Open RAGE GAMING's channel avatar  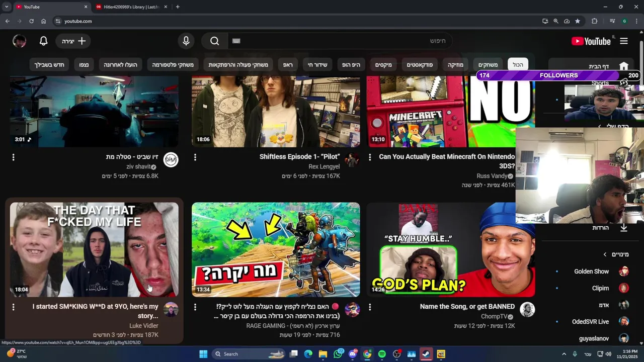(352, 310)
